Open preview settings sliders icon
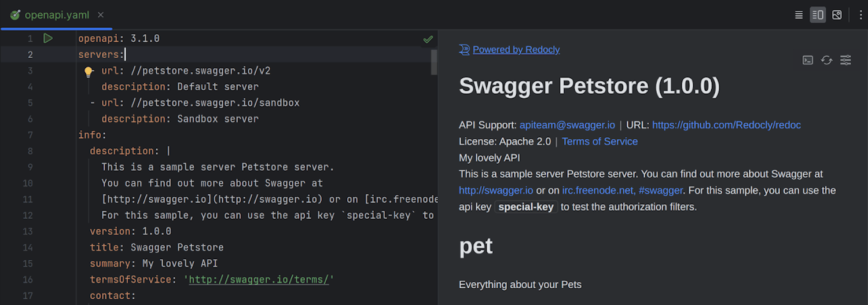This screenshot has width=868, height=305. pos(845,60)
